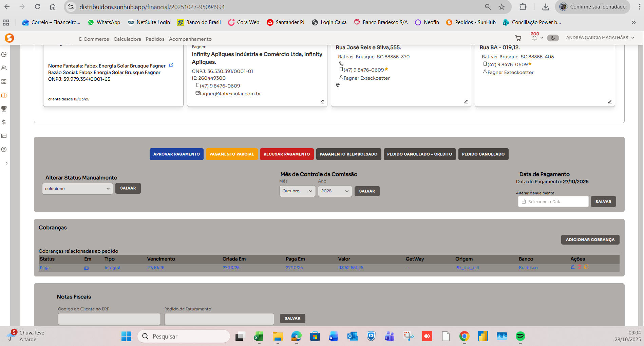Toggle dark mode with the moon switch
644x346 pixels.
(x=553, y=38)
